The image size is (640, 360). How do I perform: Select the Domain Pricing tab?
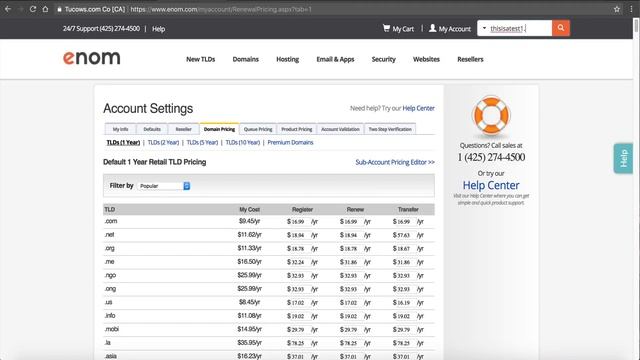tap(219, 129)
